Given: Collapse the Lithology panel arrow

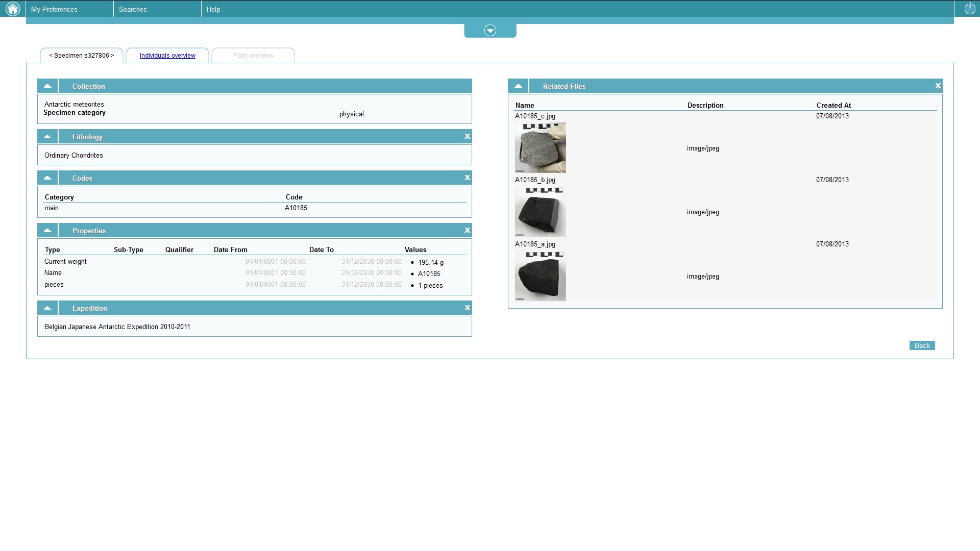Looking at the screenshot, I should click(x=47, y=136).
